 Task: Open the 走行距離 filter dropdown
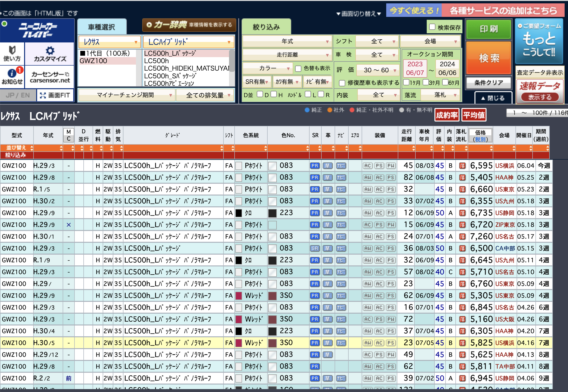click(x=287, y=55)
